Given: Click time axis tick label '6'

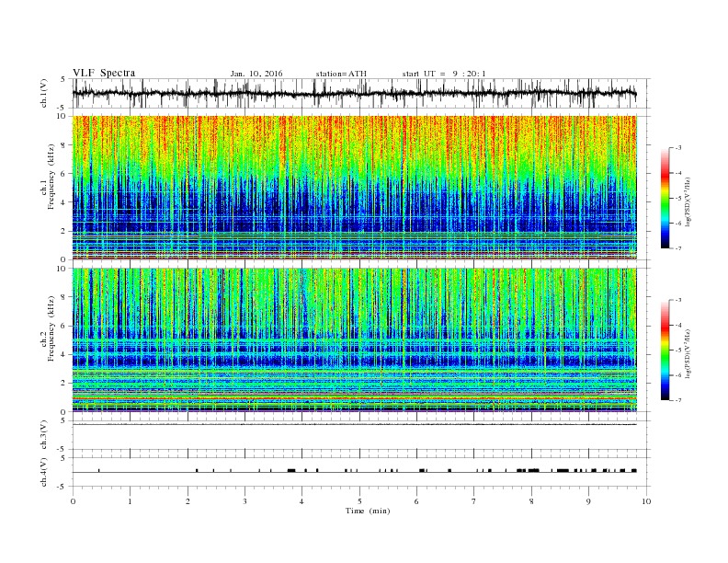Looking at the screenshot, I should [416, 501].
